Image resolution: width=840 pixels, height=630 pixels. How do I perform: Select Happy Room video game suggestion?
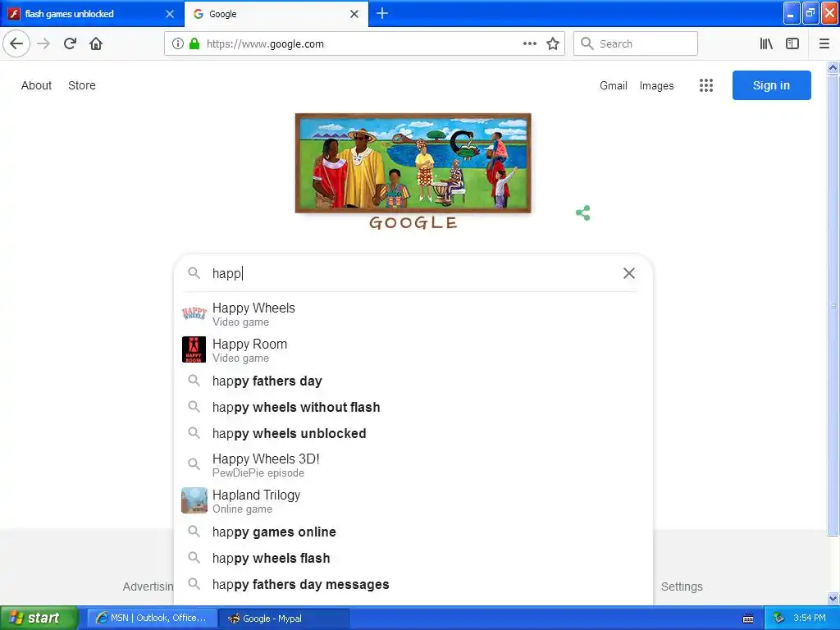[x=413, y=349]
